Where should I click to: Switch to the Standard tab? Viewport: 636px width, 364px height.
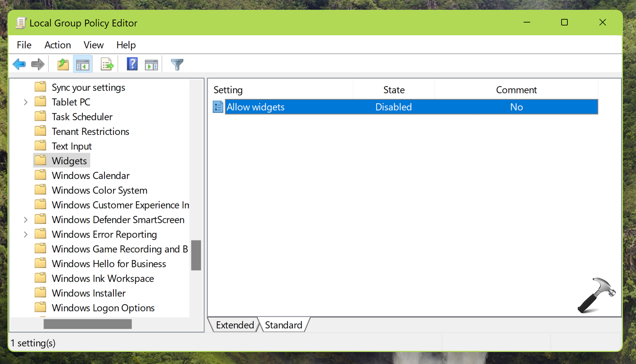283,325
